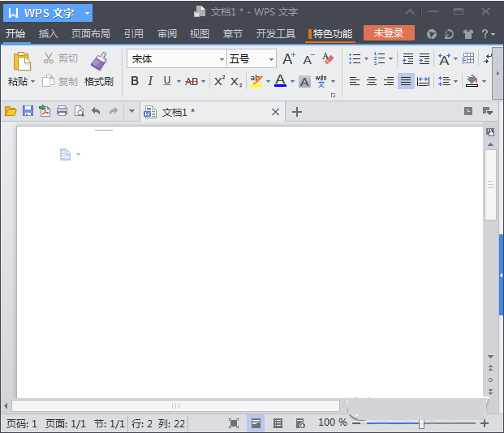Expand the Paste (粘贴) options arrow
Image resolution: width=504 pixels, height=433 pixels.
[x=33, y=82]
